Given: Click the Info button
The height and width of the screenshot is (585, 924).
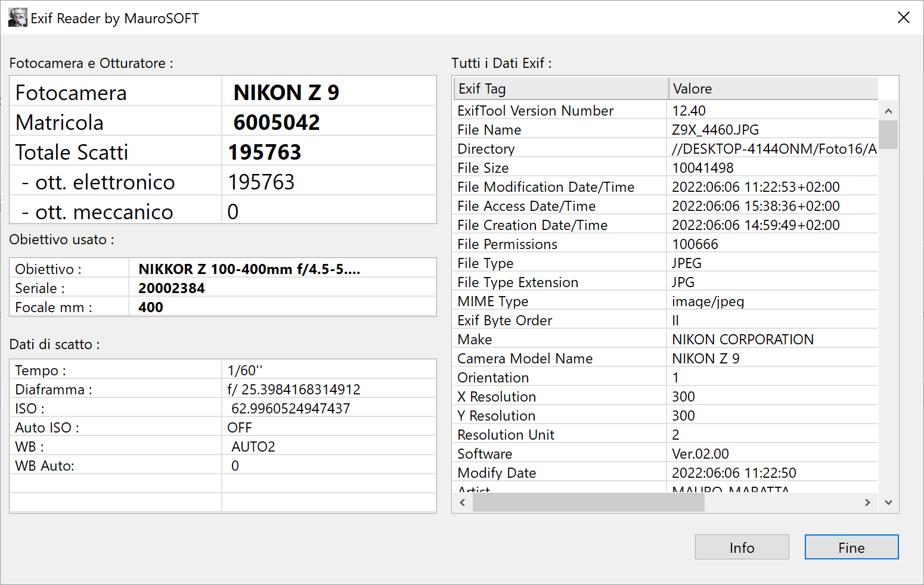Looking at the screenshot, I should 742,547.
